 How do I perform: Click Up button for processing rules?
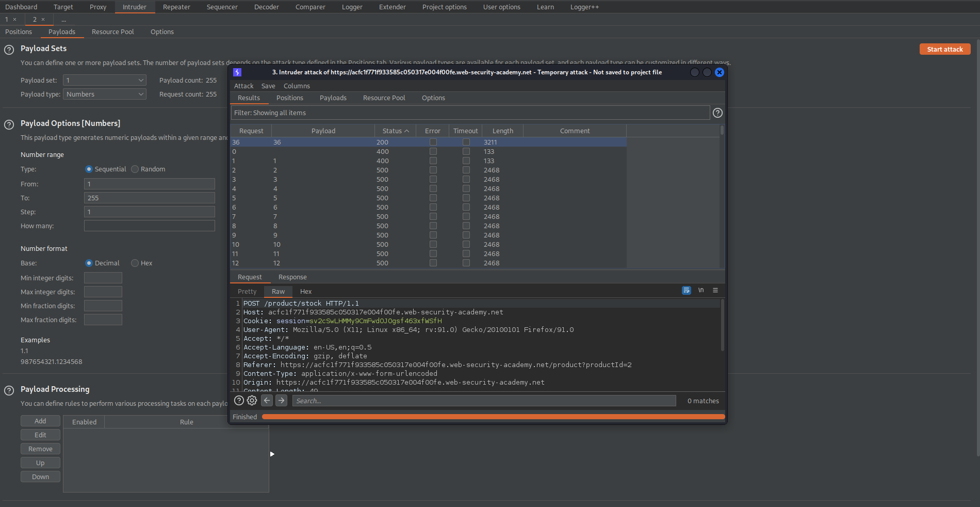point(40,463)
